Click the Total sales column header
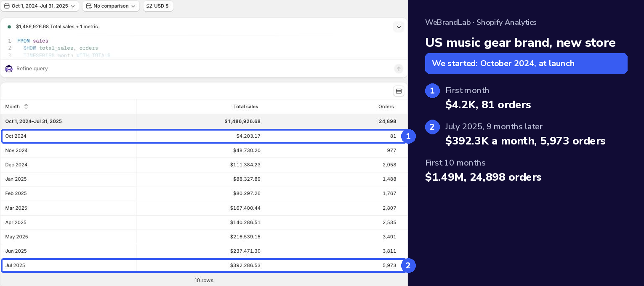 [x=246, y=107]
